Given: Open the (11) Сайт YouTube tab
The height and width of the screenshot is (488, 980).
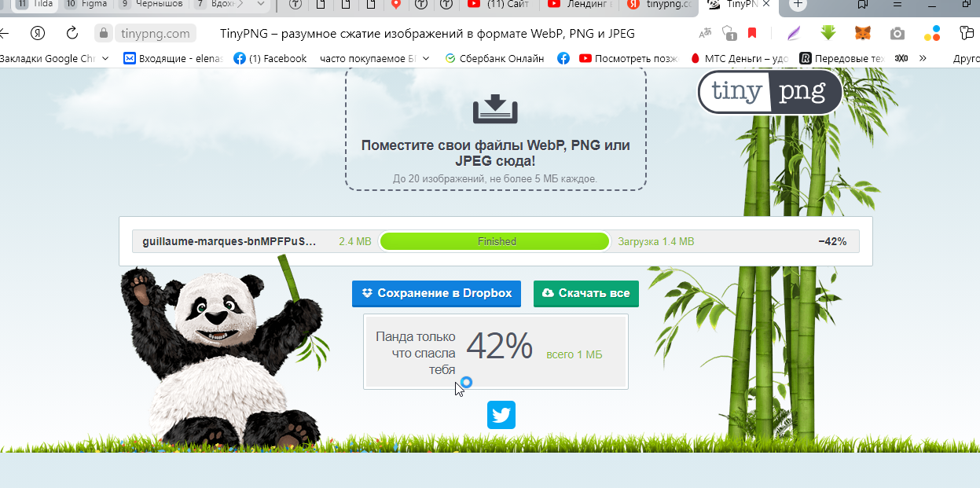Looking at the screenshot, I should coord(500,4).
